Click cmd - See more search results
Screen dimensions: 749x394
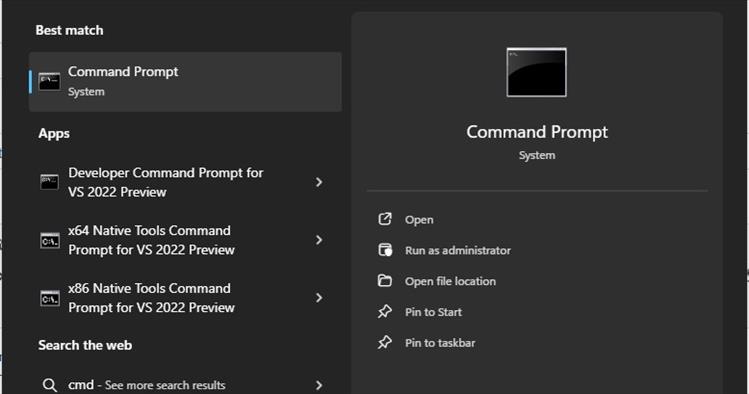pos(147,385)
